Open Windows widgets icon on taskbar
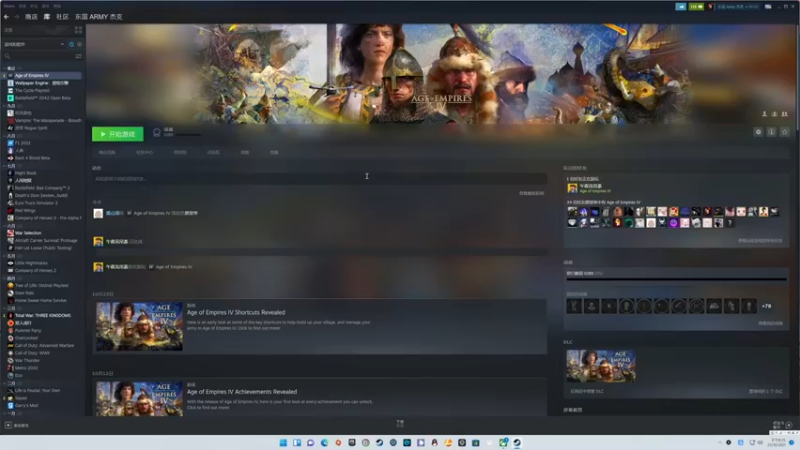This screenshot has width=800, height=450. click(297, 443)
